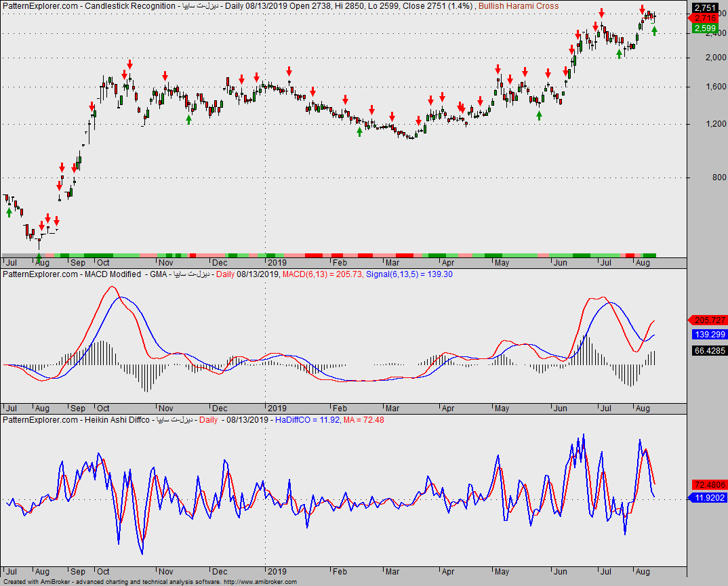Click "Dec" on the MACD pane time axis
This screenshot has width=728, height=586.
[220, 409]
